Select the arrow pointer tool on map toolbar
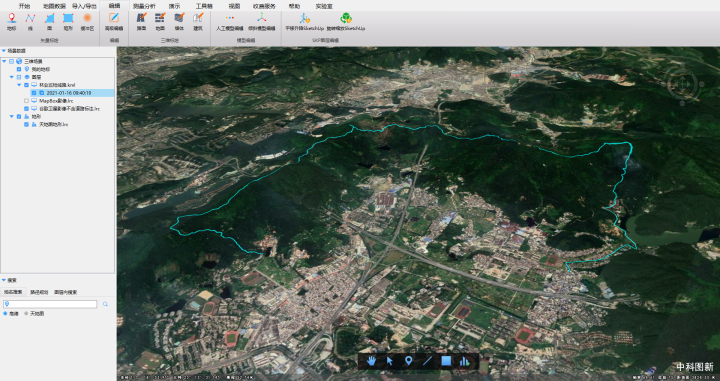The width and height of the screenshot is (720, 381). pyautogui.click(x=390, y=361)
